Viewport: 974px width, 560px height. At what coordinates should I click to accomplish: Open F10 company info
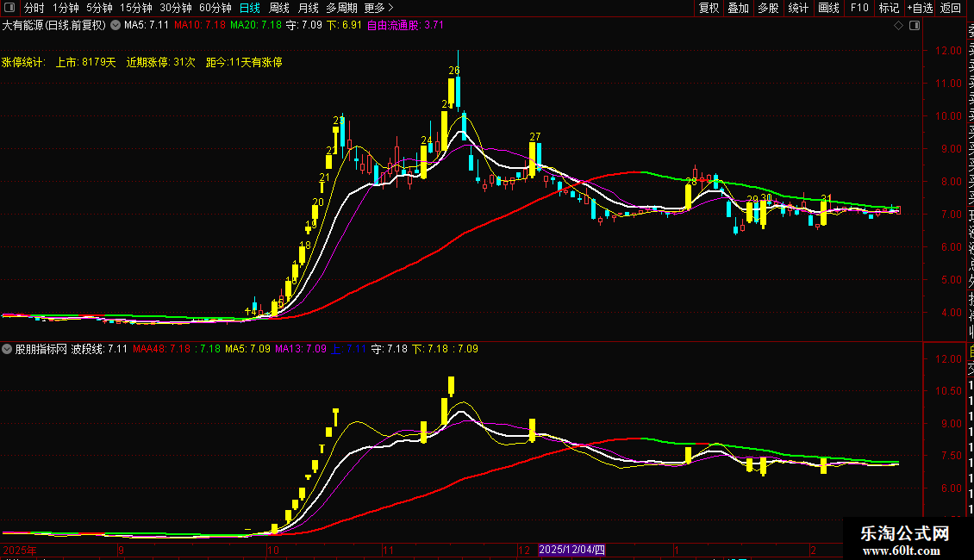(859, 8)
